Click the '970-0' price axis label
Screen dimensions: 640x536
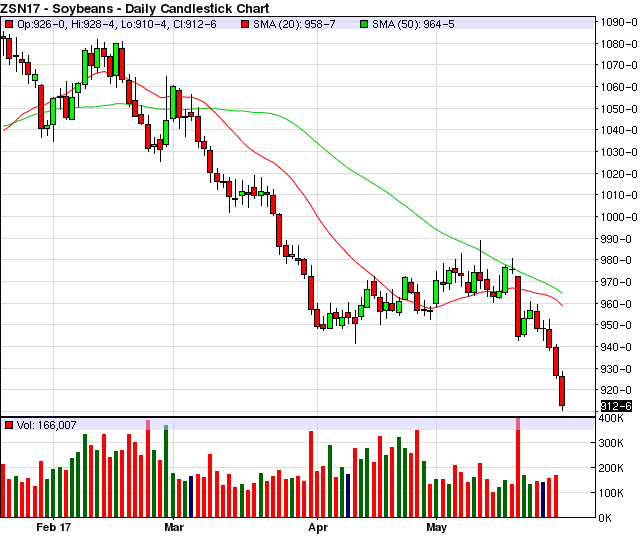click(616, 282)
